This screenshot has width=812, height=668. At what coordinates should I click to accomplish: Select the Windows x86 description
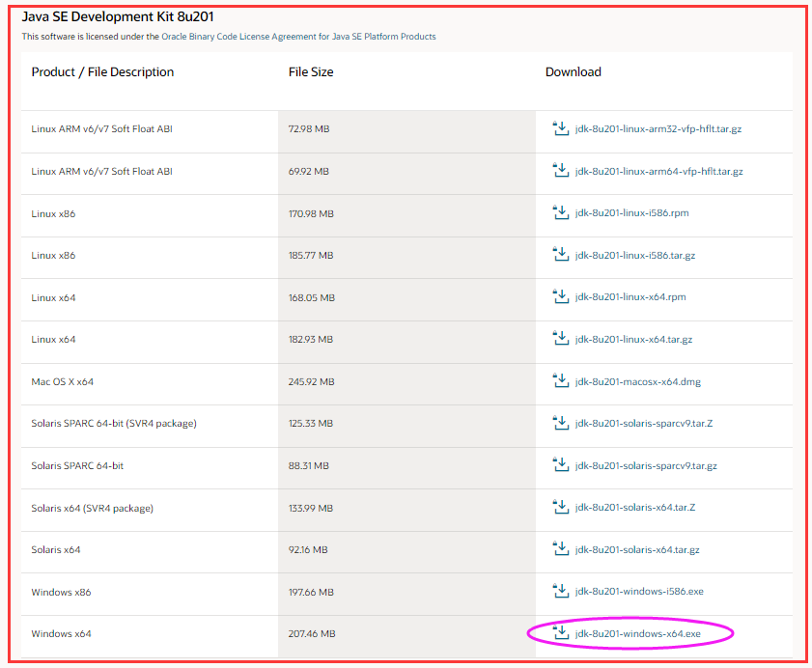(x=61, y=592)
